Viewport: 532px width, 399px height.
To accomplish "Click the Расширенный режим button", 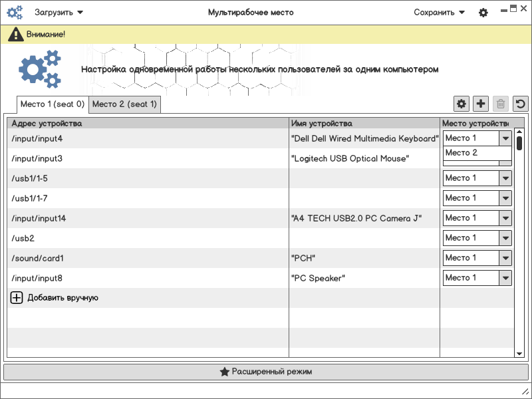I will (265, 372).
